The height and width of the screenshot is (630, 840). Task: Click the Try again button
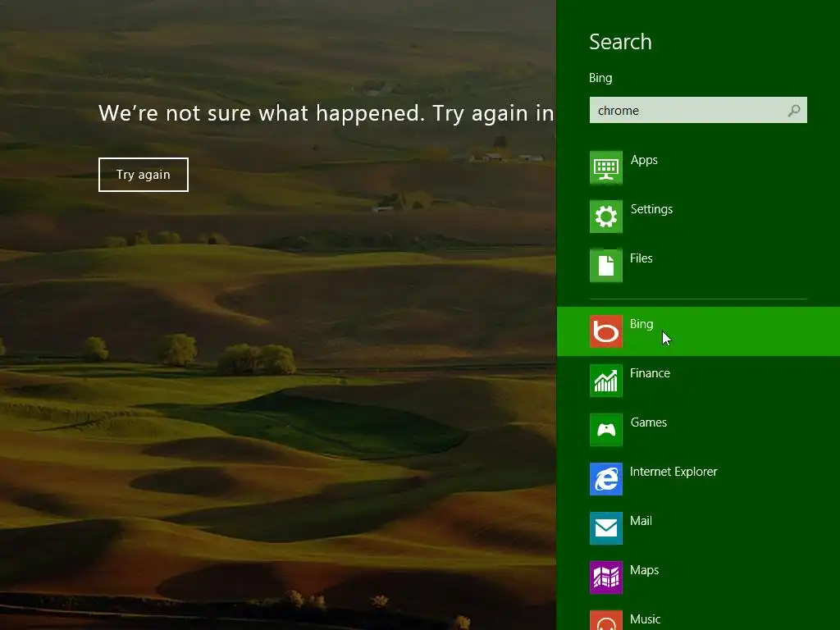[x=144, y=175]
